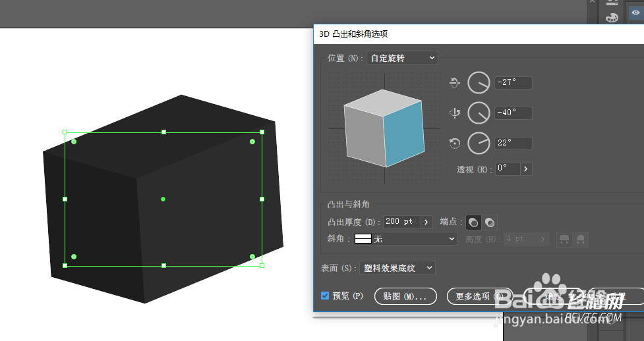Expand the 凸出厚度 extrude depth slider arrow

[426, 222]
